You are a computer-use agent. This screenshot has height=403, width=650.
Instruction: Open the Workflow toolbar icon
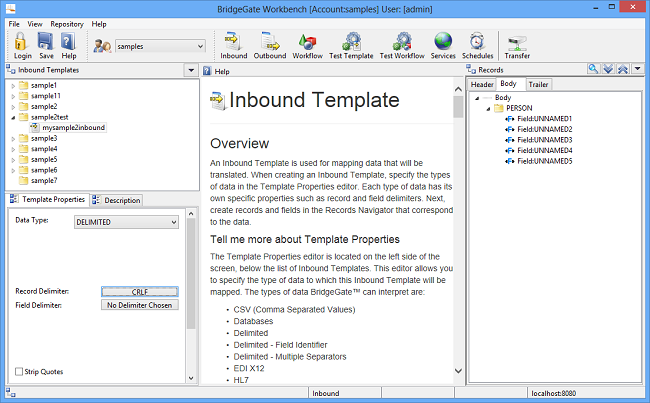307,41
